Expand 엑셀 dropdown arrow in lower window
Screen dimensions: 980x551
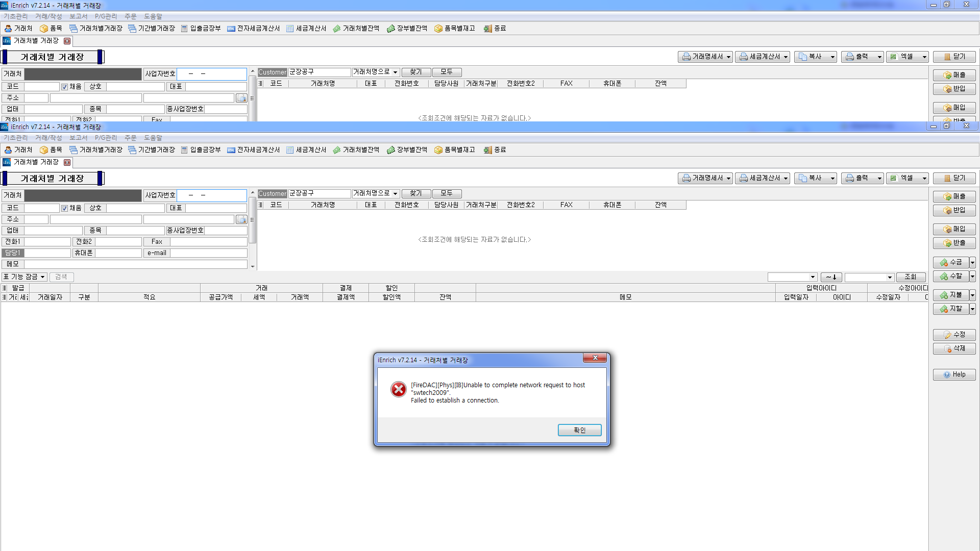point(924,178)
